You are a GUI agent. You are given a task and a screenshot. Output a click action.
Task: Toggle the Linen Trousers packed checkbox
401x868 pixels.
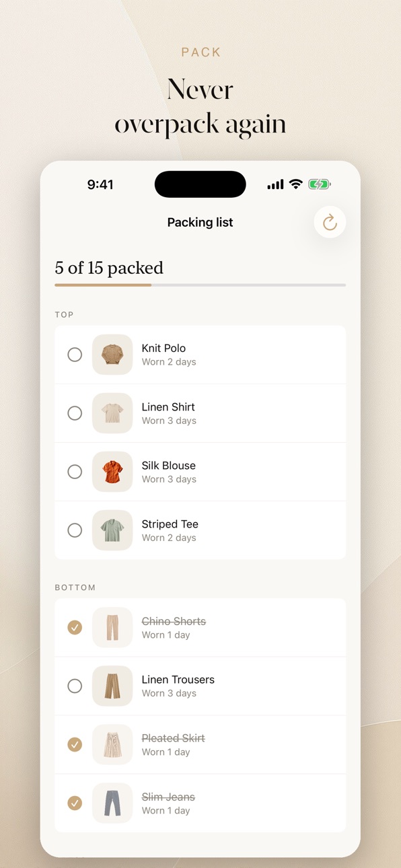(x=75, y=686)
